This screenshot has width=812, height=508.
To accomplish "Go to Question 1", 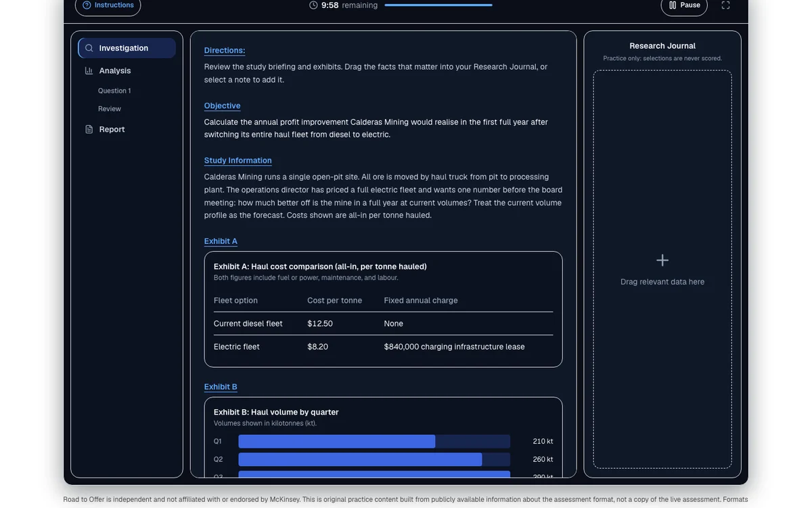I will tap(114, 91).
